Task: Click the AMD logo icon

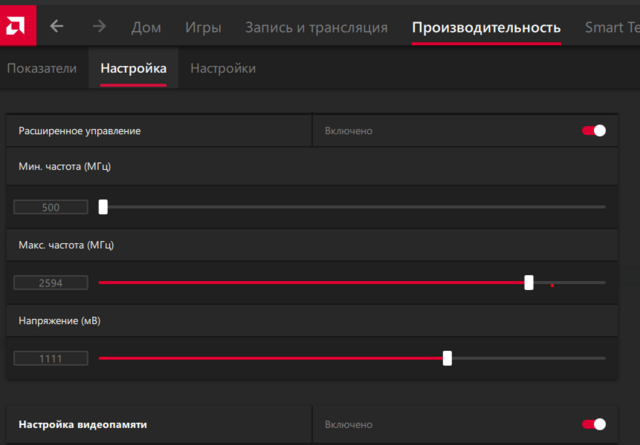Action: 18,25
